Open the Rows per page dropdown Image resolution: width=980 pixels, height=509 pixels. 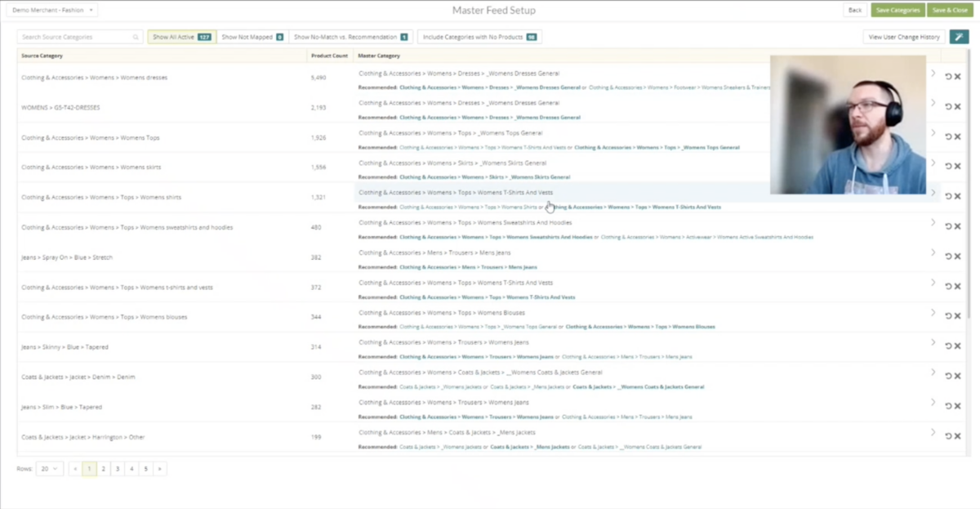(50, 468)
